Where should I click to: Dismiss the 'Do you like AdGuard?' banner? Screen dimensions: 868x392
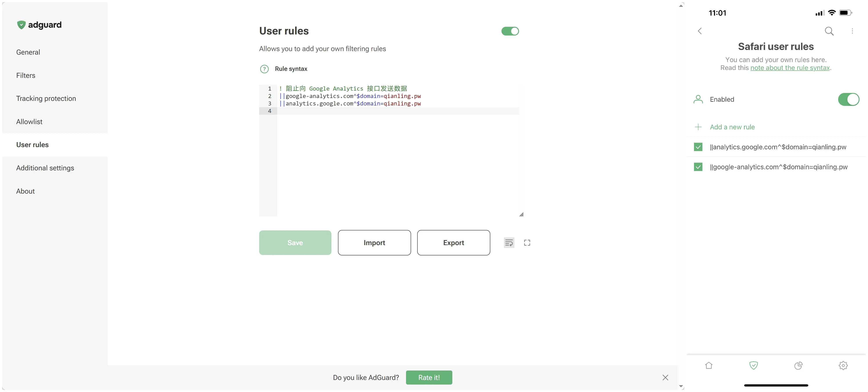pyautogui.click(x=665, y=378)
